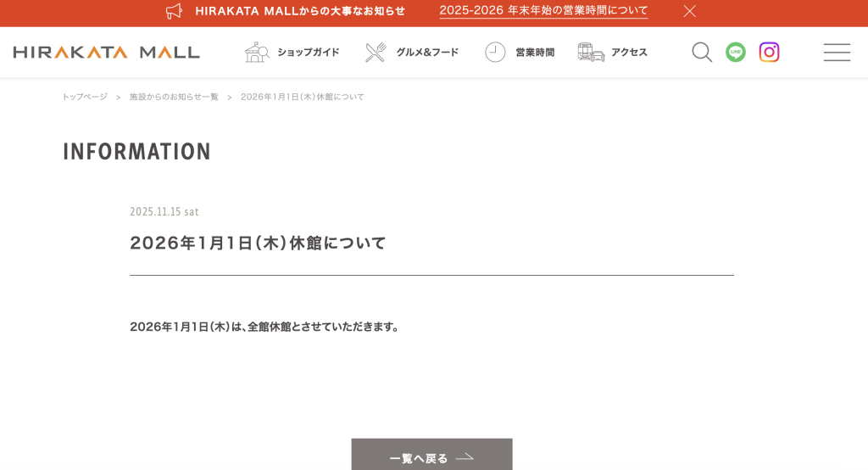Click the 一覧へ戻る button

pyautogui.click(x=431, y=455)
